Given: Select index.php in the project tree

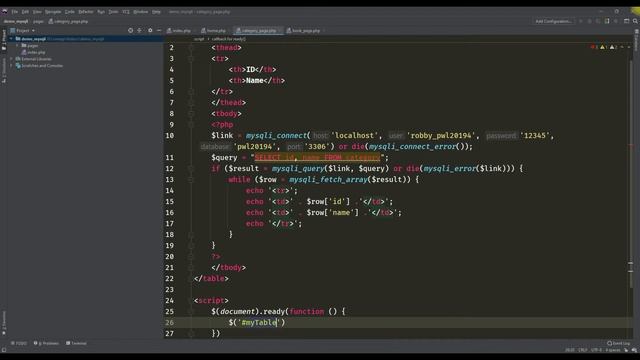Looking at the screenshot, I should click(33, 52).
